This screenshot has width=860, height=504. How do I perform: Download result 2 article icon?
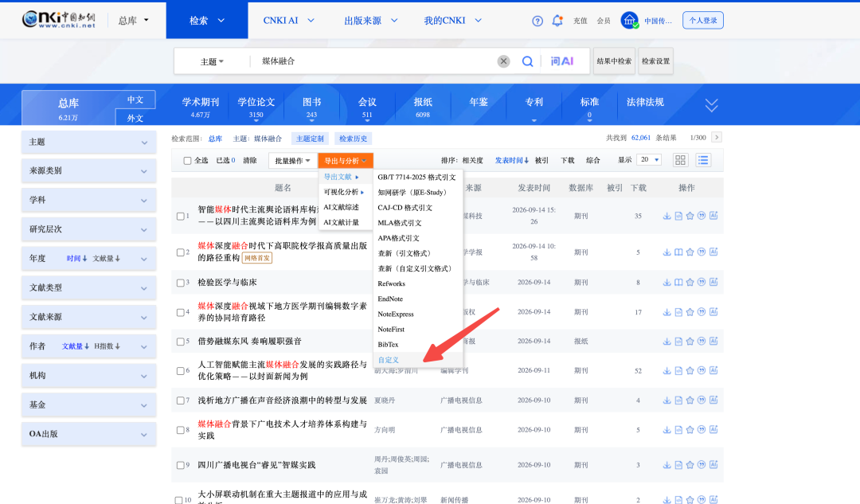667,252
